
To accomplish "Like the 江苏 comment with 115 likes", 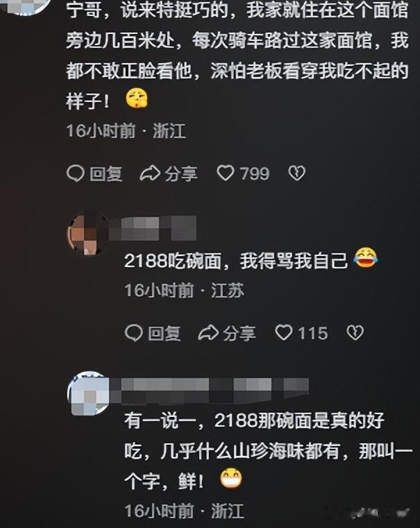I will 284,333.
